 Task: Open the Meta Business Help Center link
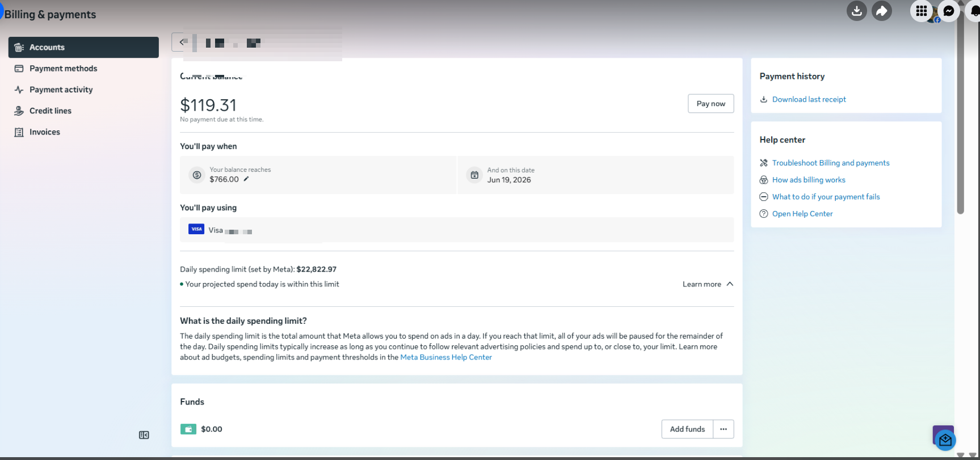tap(446, 357)
